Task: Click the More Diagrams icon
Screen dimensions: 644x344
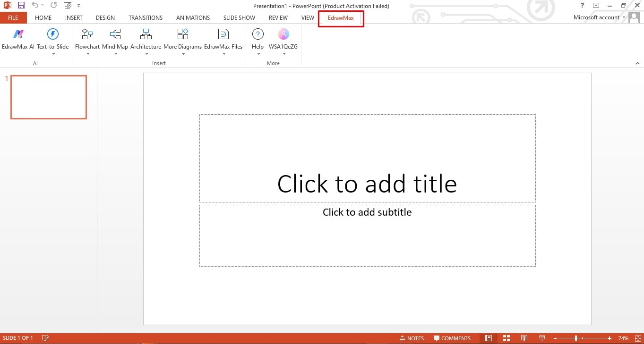Action: coord(183,34)
